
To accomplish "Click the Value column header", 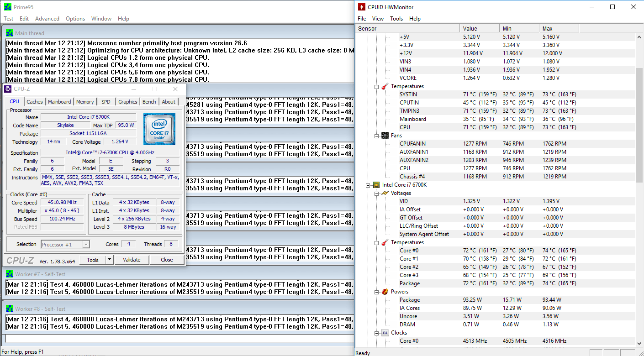I will (x=480, y=28).
